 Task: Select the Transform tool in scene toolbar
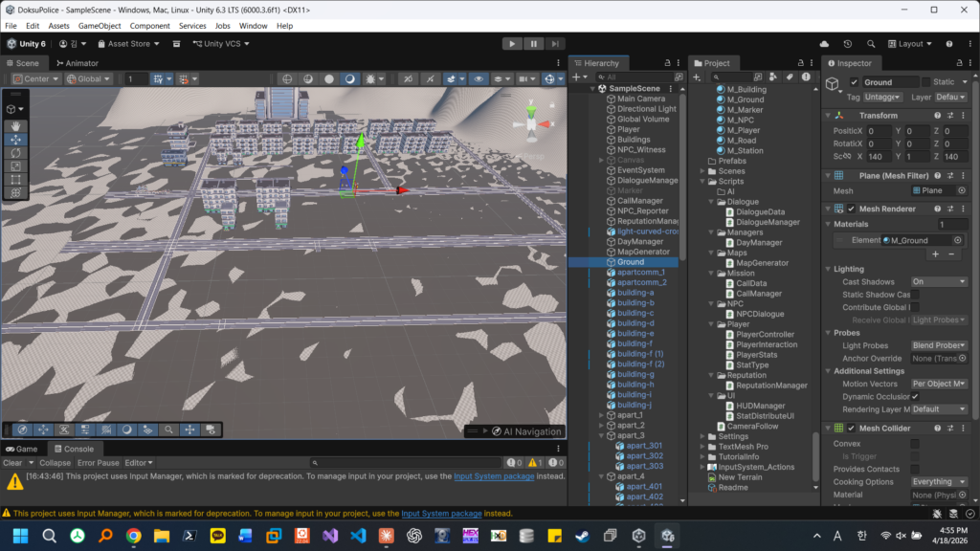pyautogui.click(x=15, y=192)
